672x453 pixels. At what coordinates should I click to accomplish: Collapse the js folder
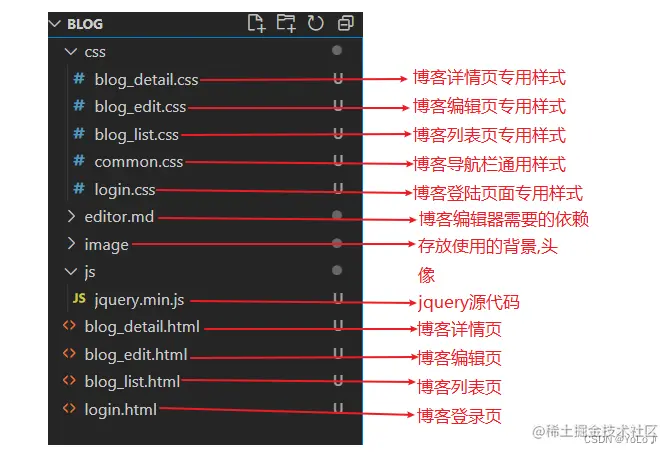71,271
